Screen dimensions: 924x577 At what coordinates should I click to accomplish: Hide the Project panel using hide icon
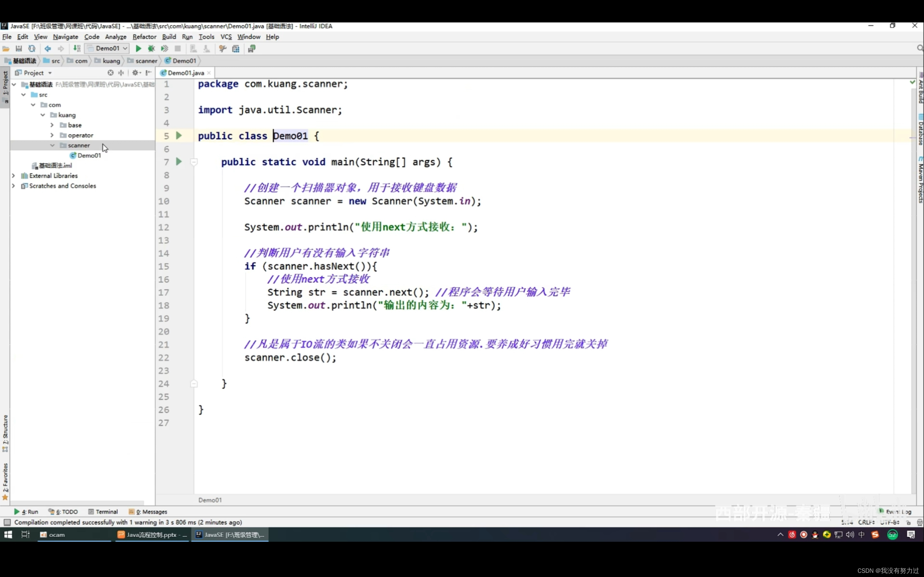click(149, 72)
